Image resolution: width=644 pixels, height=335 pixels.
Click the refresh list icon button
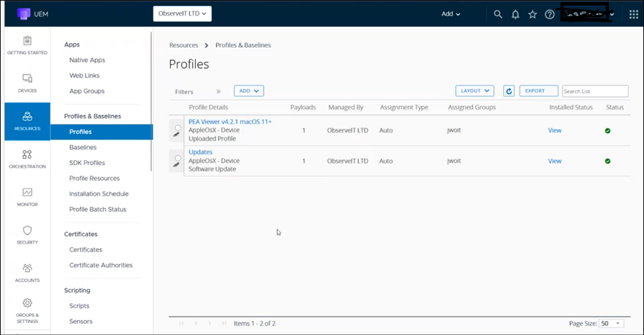pos(509,91)
